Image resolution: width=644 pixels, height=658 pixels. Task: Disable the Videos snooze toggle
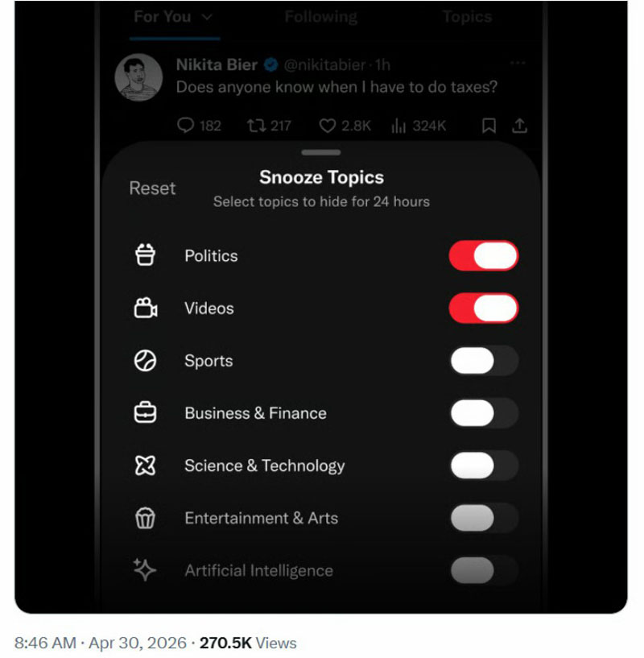[483, 308]
